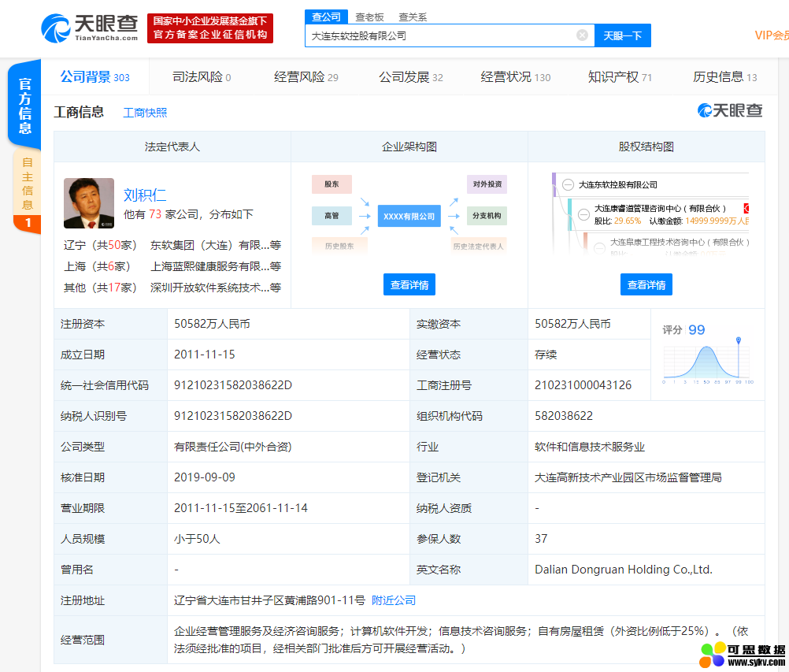Open the 附近公司 link
Viewport: 789px width, 672px height.
(x=394, y=600)
